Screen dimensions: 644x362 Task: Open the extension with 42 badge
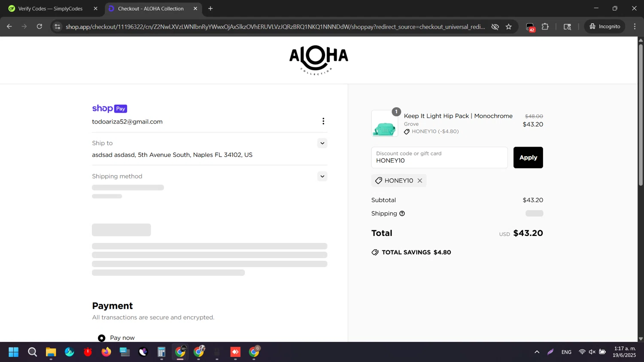(531, 27)
